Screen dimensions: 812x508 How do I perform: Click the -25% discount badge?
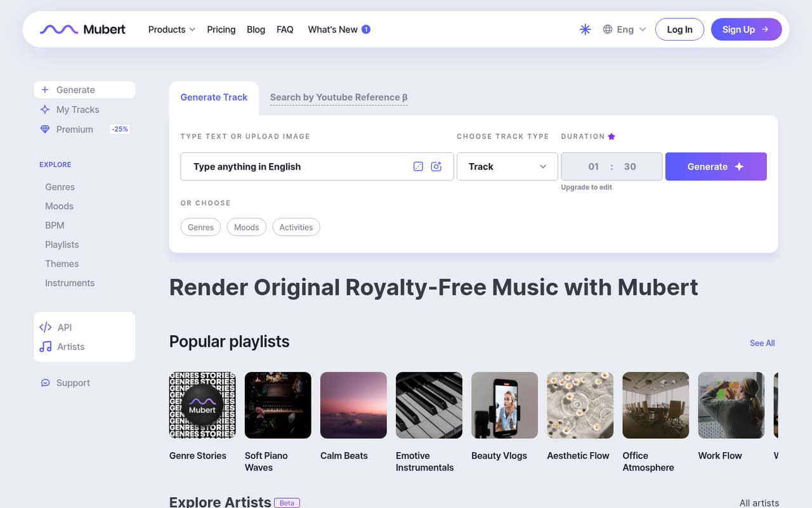[x=120, y=129]
